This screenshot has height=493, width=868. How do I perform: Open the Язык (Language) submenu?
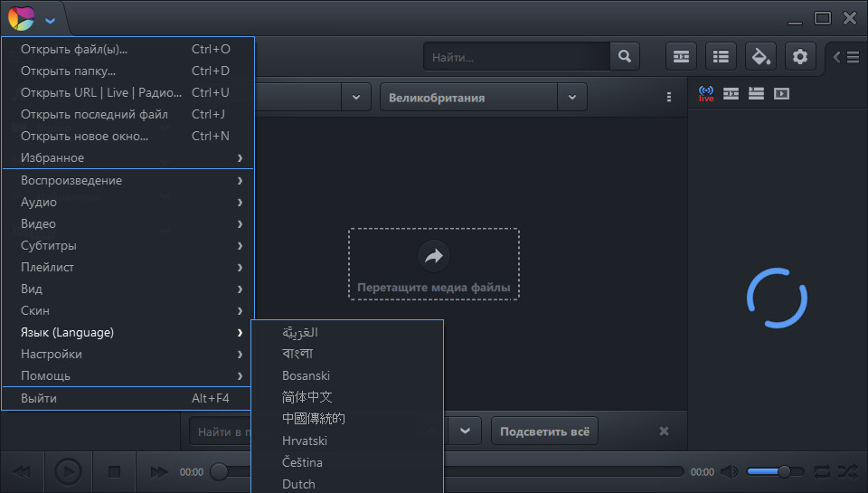click(127, 332)
